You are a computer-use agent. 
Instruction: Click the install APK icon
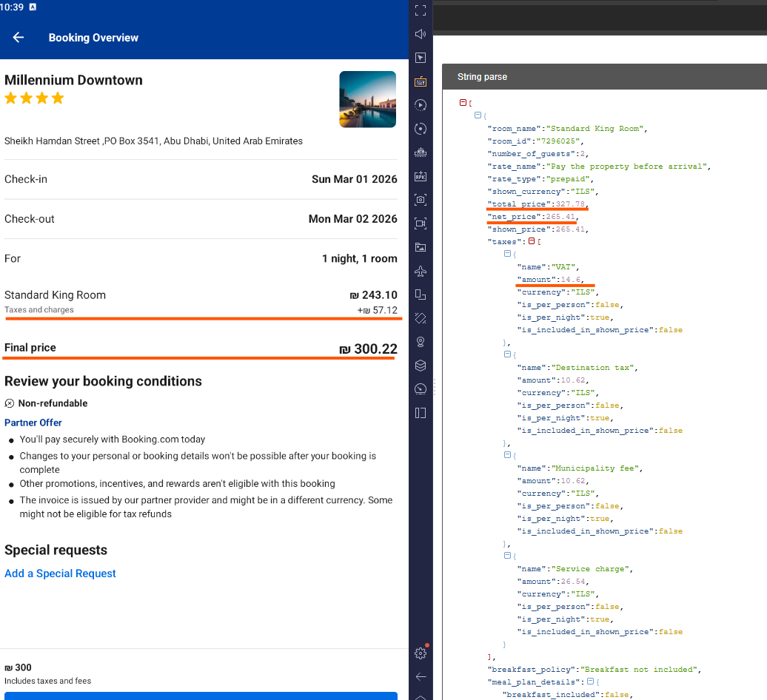421,176
